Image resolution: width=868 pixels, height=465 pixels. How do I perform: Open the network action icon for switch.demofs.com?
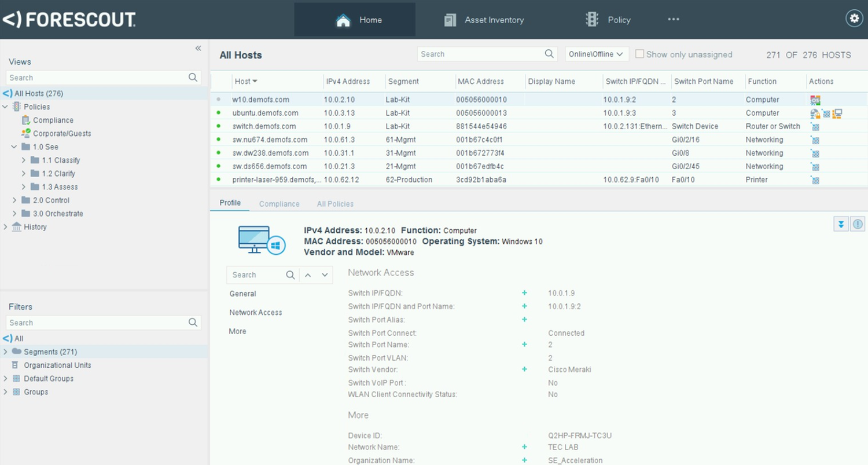[x=815, y=126]
